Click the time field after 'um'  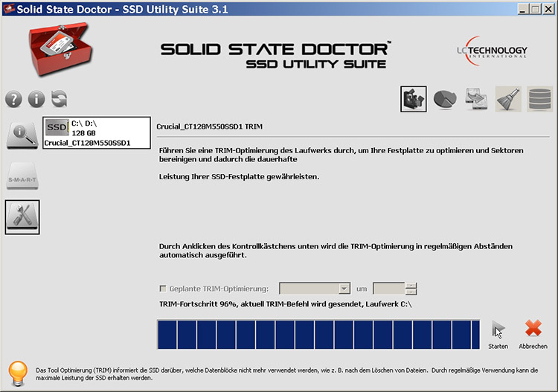tap(388, 289)
